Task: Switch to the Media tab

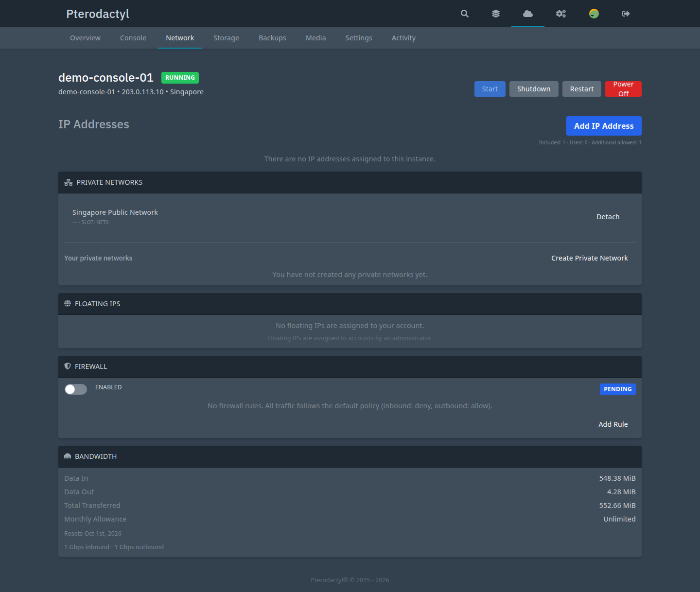Action: coord(316,38)
